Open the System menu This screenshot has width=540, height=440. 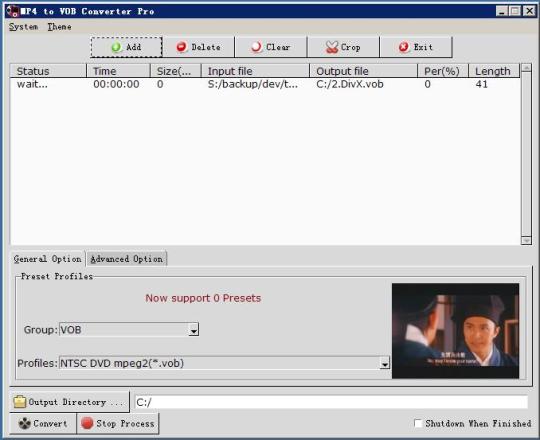(23, 27)
